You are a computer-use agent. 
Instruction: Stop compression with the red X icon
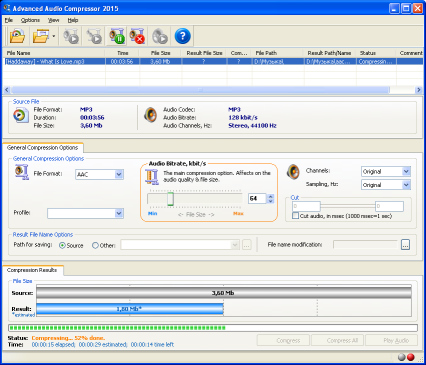137,36
